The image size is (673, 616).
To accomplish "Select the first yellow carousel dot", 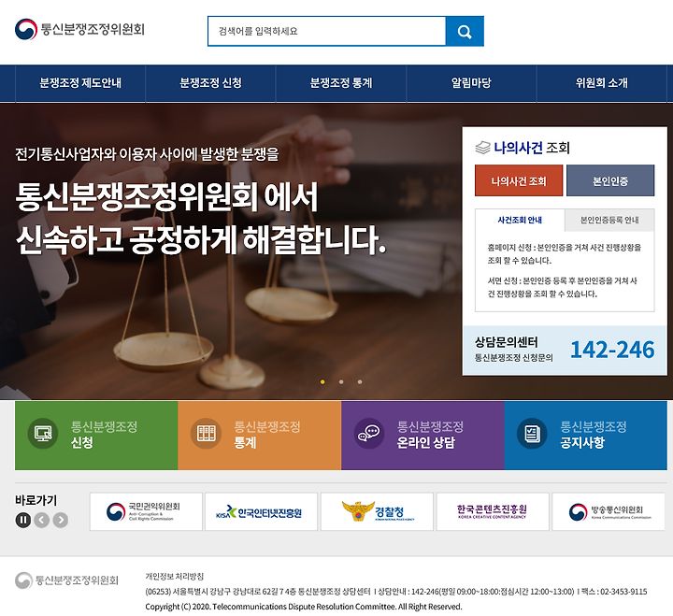I will tap(322, 381).
